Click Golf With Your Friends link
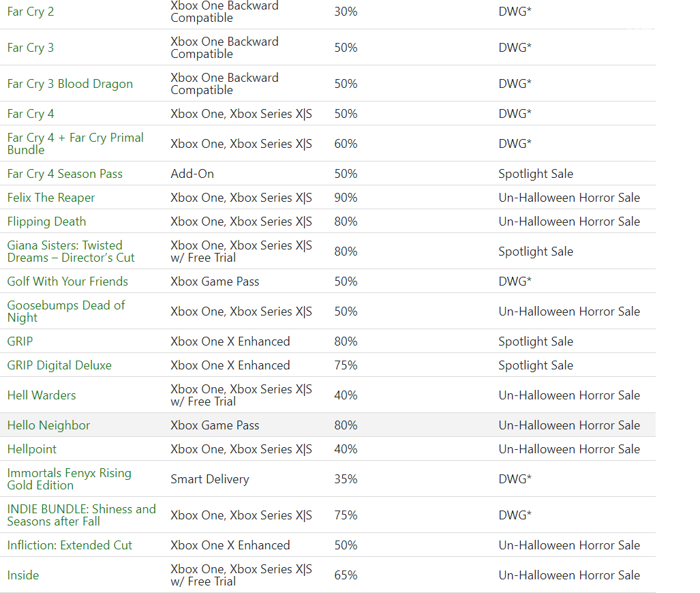 67,282
